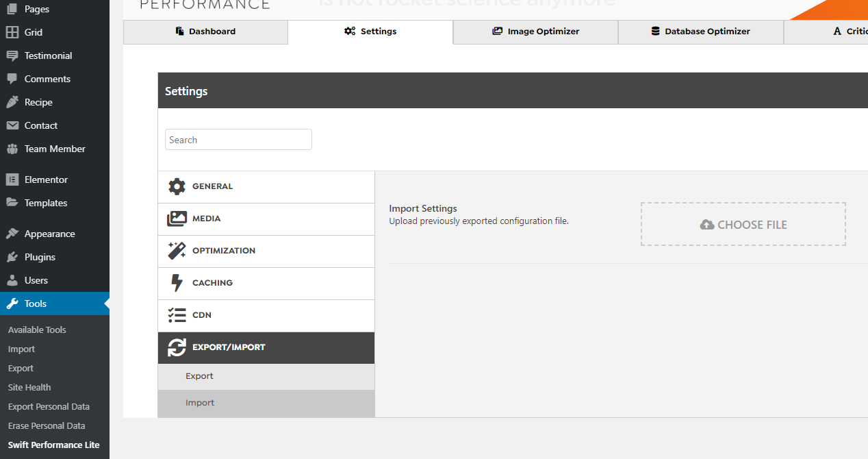Viewport: 868px width, 459px height.
Task: Click the Media image icon
Action: click(x=177, y=219)
